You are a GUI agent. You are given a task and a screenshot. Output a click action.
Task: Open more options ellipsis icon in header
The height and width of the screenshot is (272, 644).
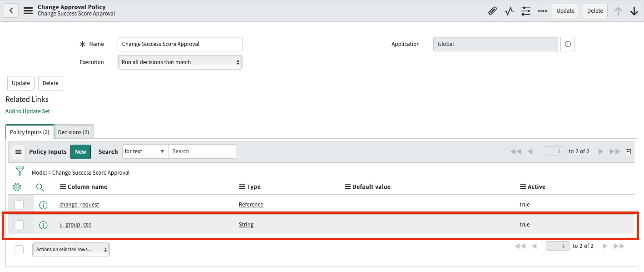point(543,11)
